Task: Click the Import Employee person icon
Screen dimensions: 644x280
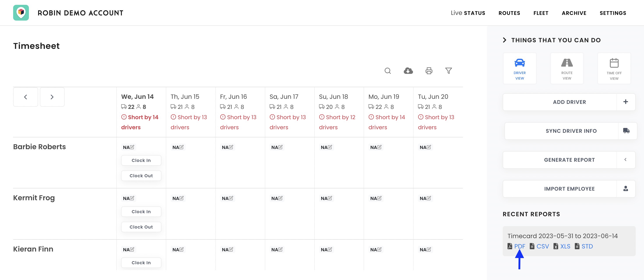Action: (626, 189)
